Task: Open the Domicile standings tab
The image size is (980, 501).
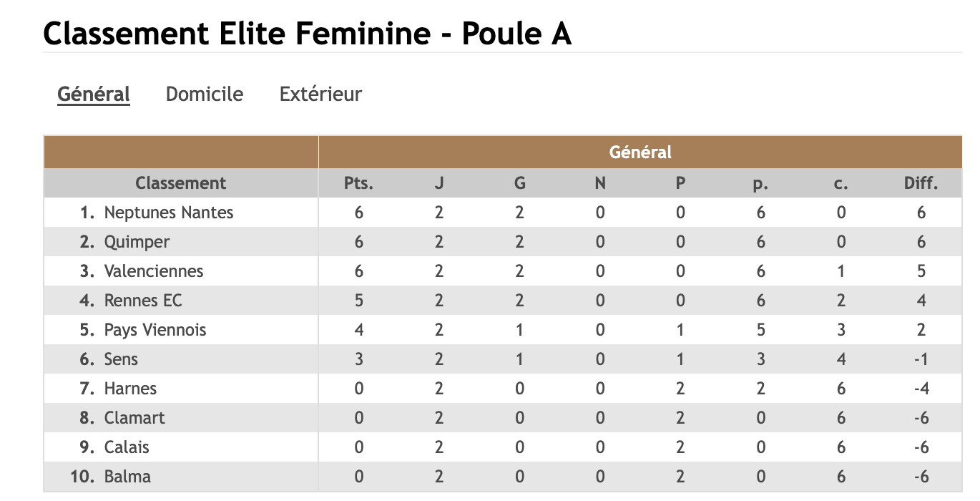Action: pyautogui.click(x=205, y=94)
